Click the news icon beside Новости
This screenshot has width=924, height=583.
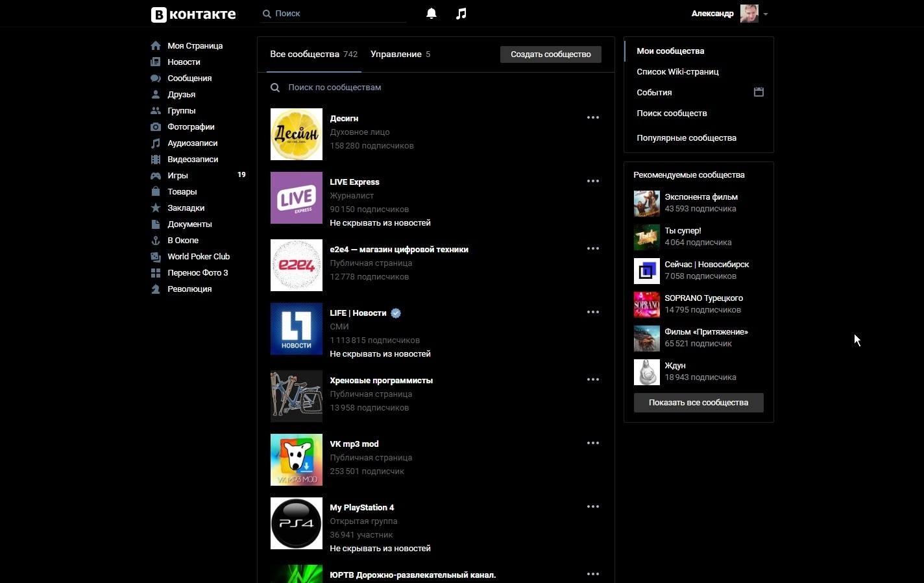pos(156,62)
